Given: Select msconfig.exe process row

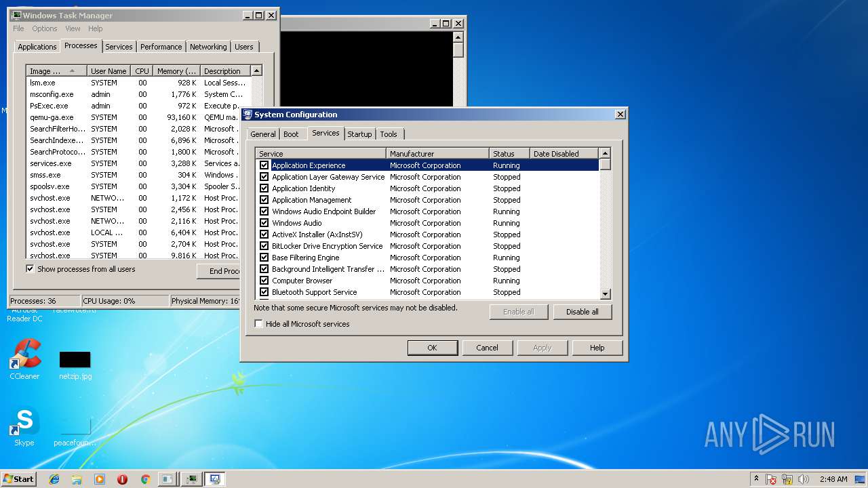Looking at the screenshot, I should (x=138, y=94).
